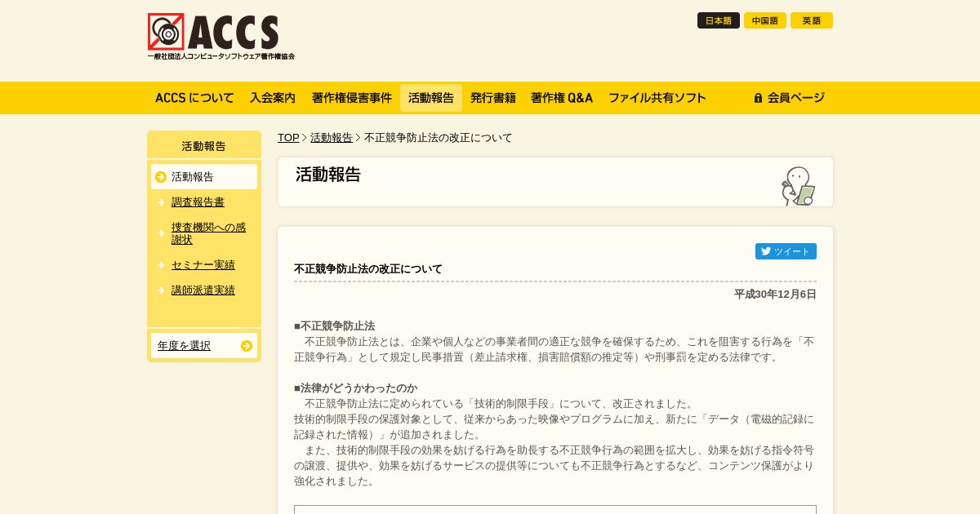The width and height of the screenshot is (980, 514).
Task: Click the ツイート button
Action: click(786, 251)
